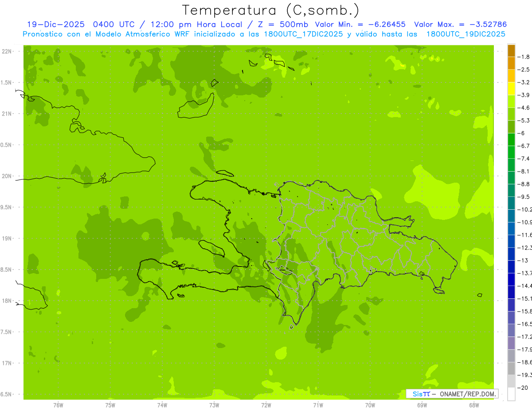
Task: Click the dark orange colorbar segment above -1.8
Action: click(511, 51)
